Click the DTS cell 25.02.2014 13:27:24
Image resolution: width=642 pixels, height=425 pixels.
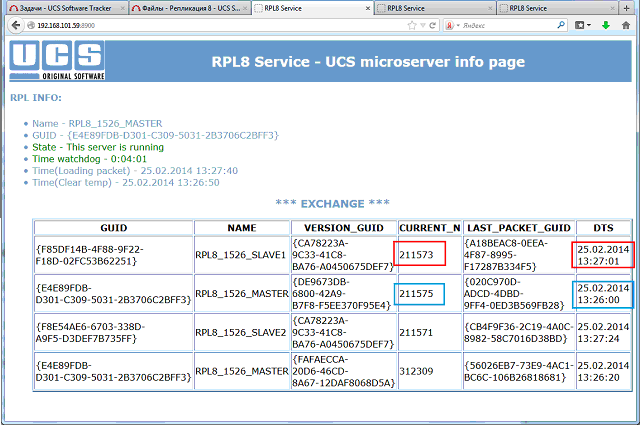point(603,332)
